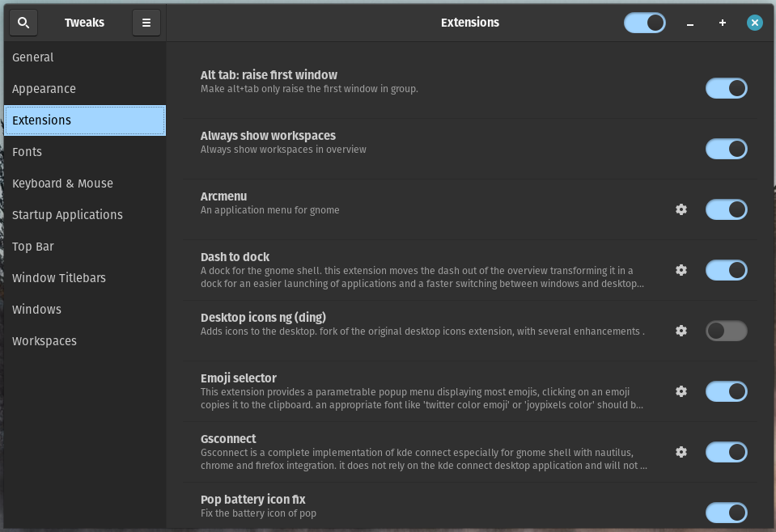Select Keyboard & Mouse

click(85, 184)
